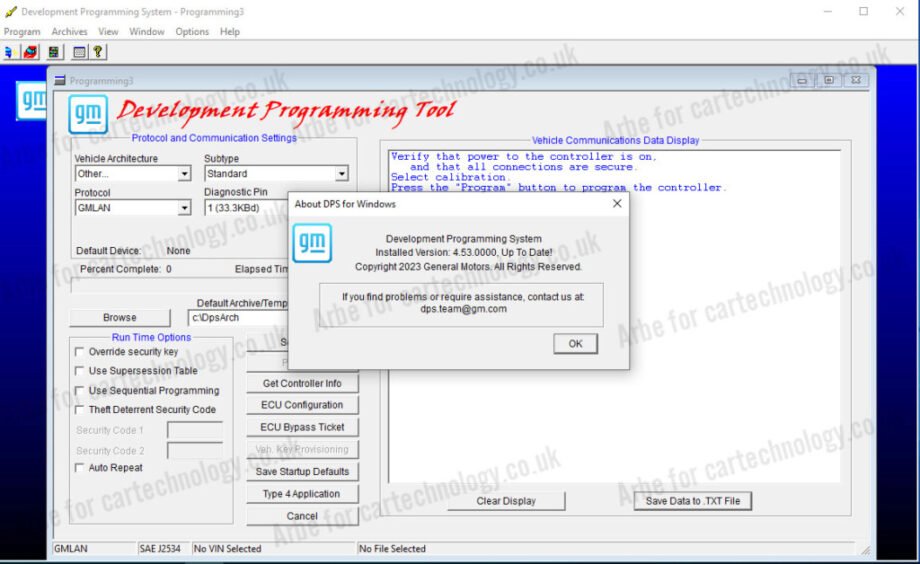Enable Override security key checkbox
The height and width of the screenshot is (564, 920).
(79, 352)
